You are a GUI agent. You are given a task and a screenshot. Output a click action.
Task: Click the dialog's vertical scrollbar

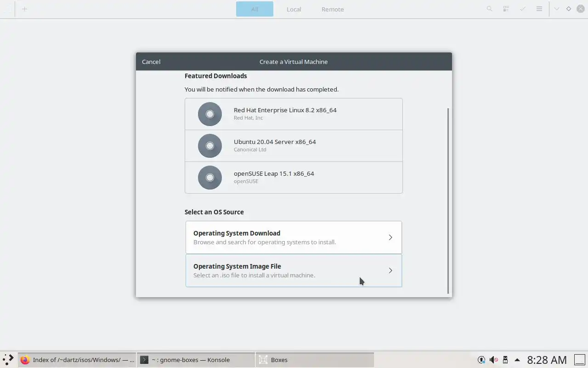pyautogui.click(x=448, y=201)
